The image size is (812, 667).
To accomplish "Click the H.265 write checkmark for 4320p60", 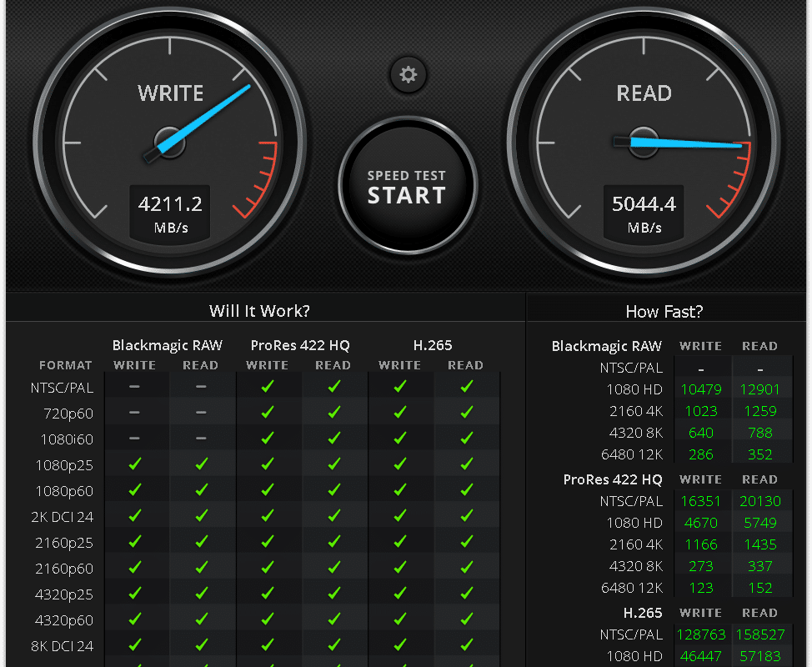I will click(x=400, y=619).
